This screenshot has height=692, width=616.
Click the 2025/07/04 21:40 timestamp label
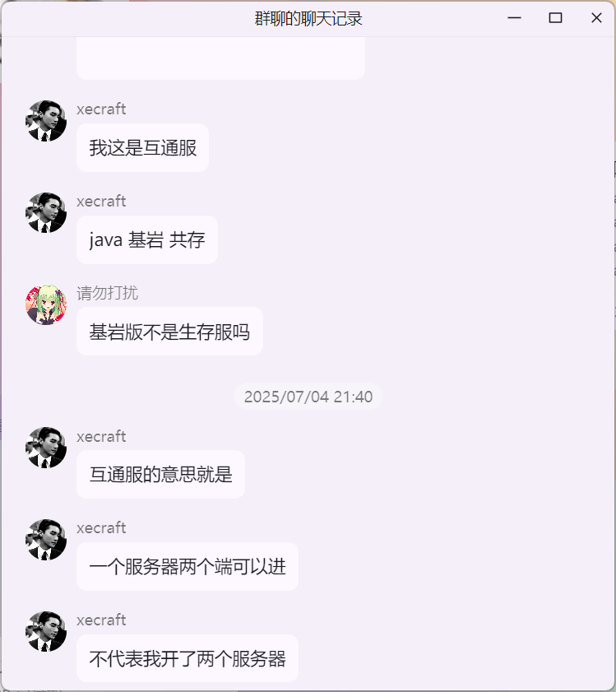point(308,397)
